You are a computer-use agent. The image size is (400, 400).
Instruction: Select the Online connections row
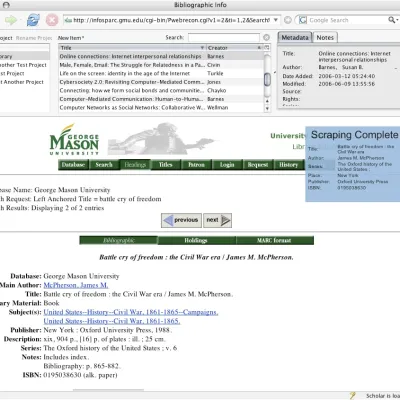click(161, 56)
